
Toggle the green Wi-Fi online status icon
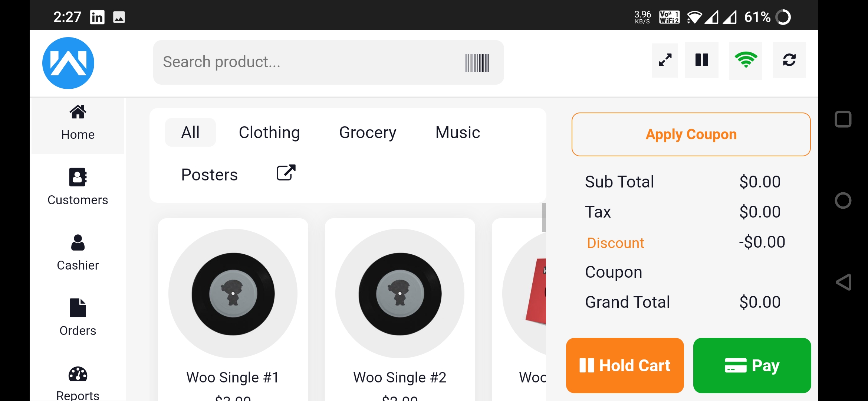tap(746, 61)
